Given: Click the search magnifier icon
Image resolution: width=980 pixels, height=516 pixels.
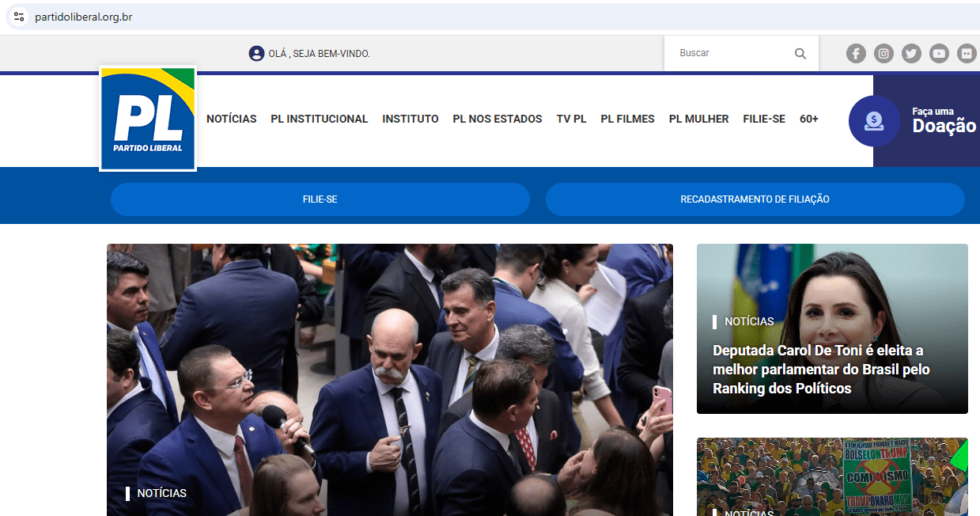Looking at the screenshot, I should [800, 54].
